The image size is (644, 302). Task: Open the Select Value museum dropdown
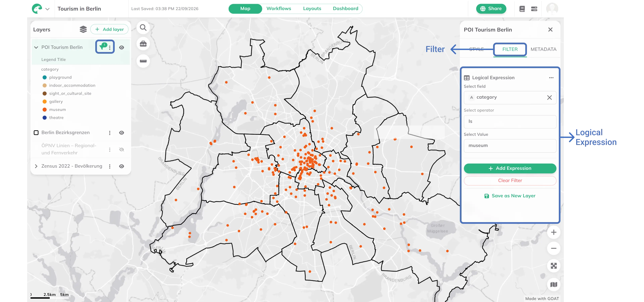[x=510, y=146]
